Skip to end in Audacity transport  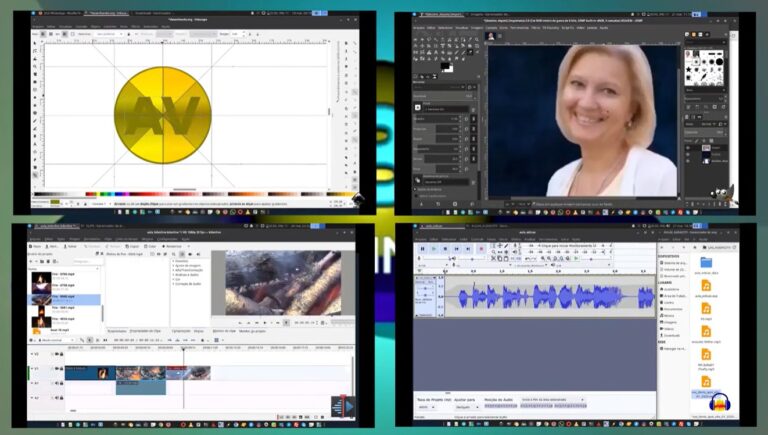click(468, 249)
